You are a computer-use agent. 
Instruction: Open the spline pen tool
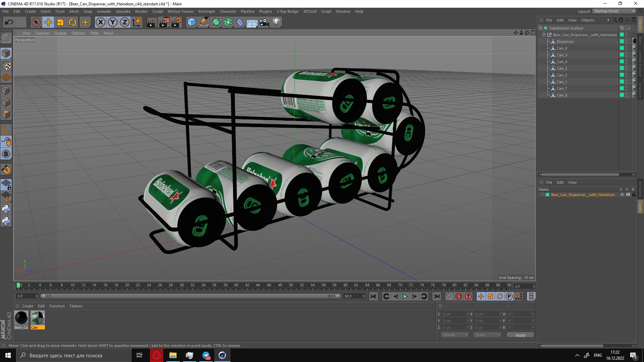tap(204, 22)
